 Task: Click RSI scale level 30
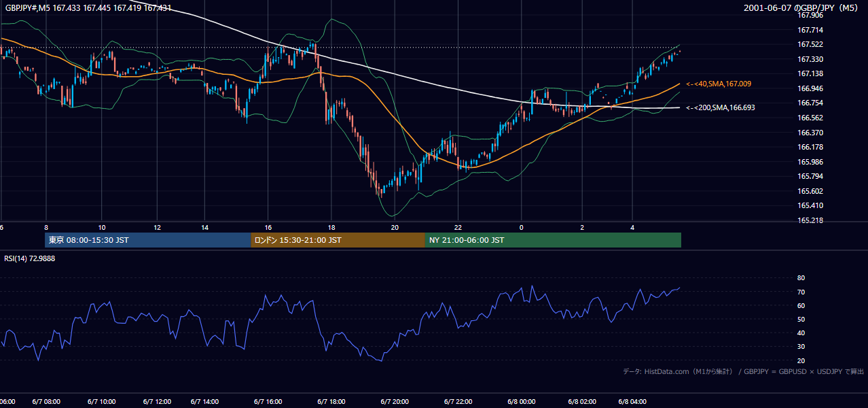point(801,346)
